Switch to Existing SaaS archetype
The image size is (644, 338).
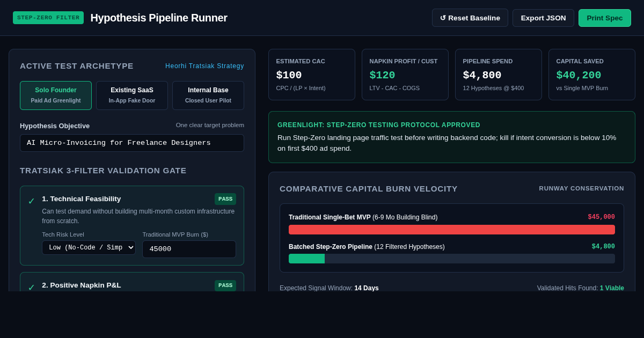(132, 95)
